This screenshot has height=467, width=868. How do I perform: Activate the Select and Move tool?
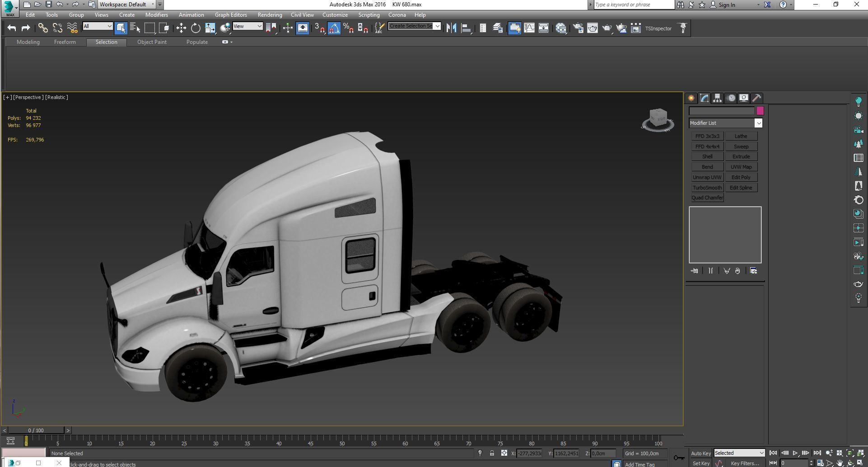[x=181, y=28]
